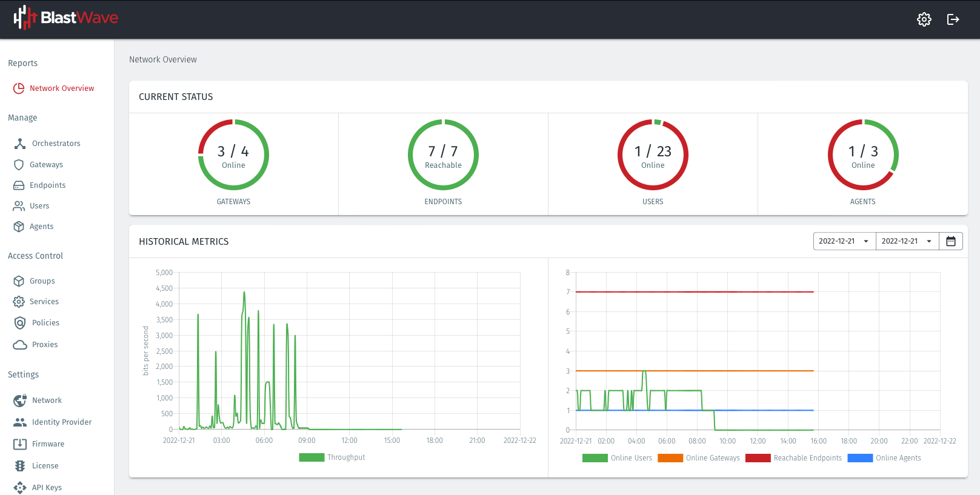980x495 pixels.
Task: Hide the Throughput legend series
Action: (332, 457)
